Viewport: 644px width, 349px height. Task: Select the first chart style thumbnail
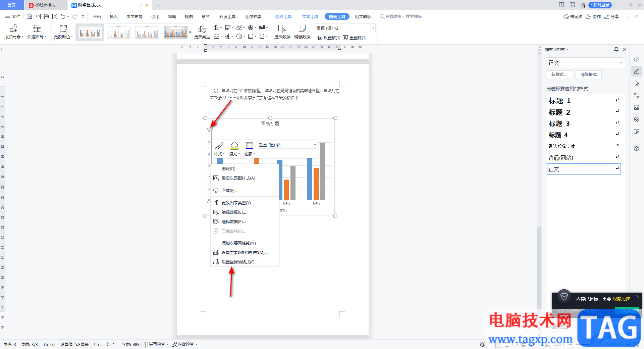pyautogui.click(x=90, y=33)
